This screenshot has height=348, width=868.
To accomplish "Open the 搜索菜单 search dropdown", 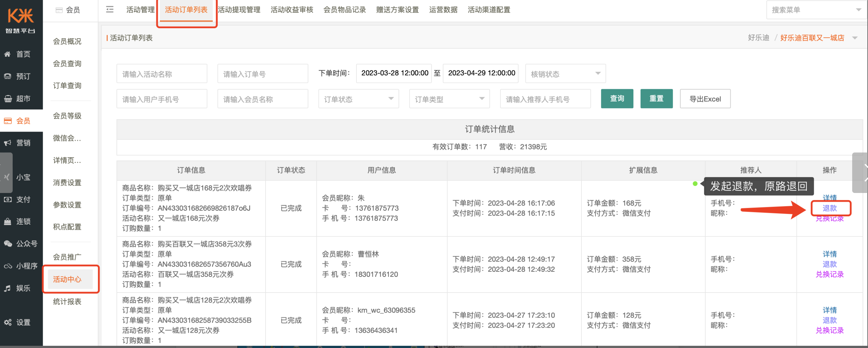I will 817,10.
